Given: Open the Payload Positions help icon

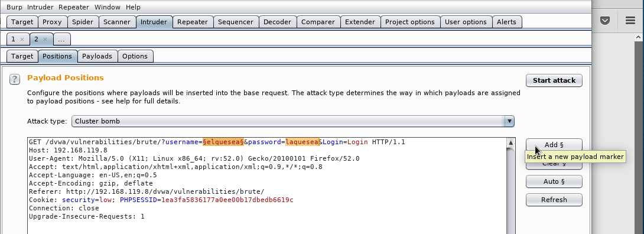Looking at the screenshot, I should tap(14, 79).
